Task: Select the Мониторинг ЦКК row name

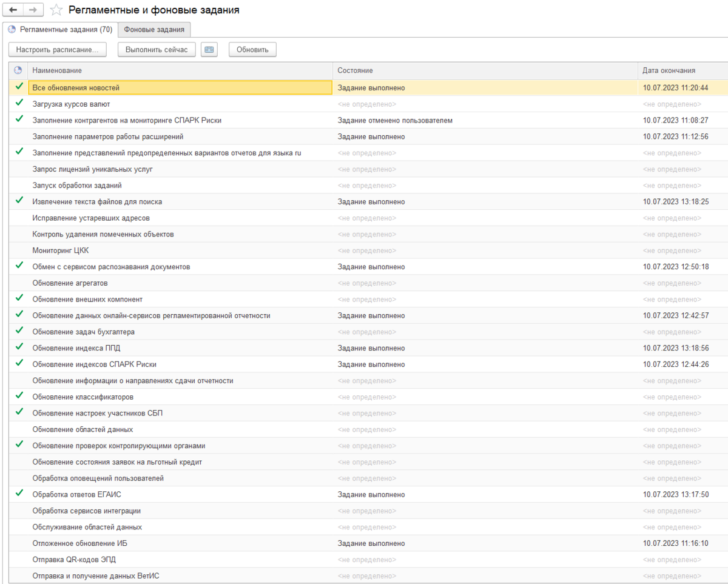Action: (x=61, y=250)
